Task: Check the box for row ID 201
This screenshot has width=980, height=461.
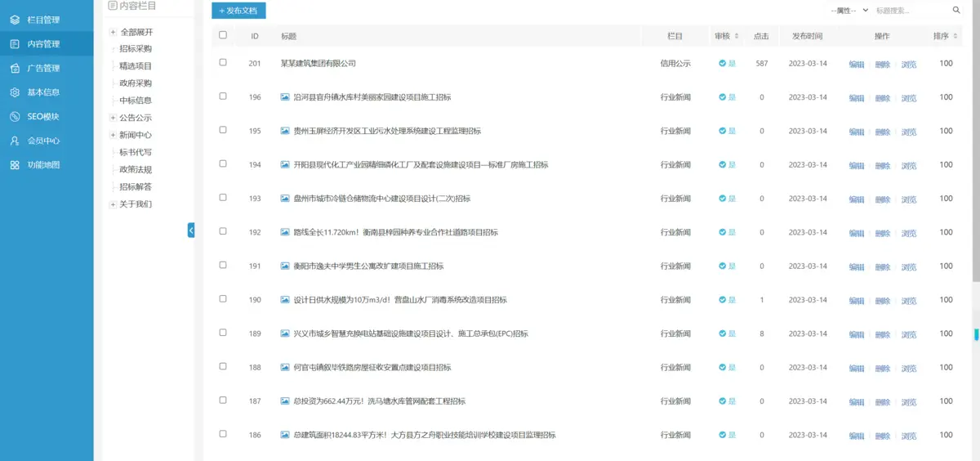Action: coord(223,62)
